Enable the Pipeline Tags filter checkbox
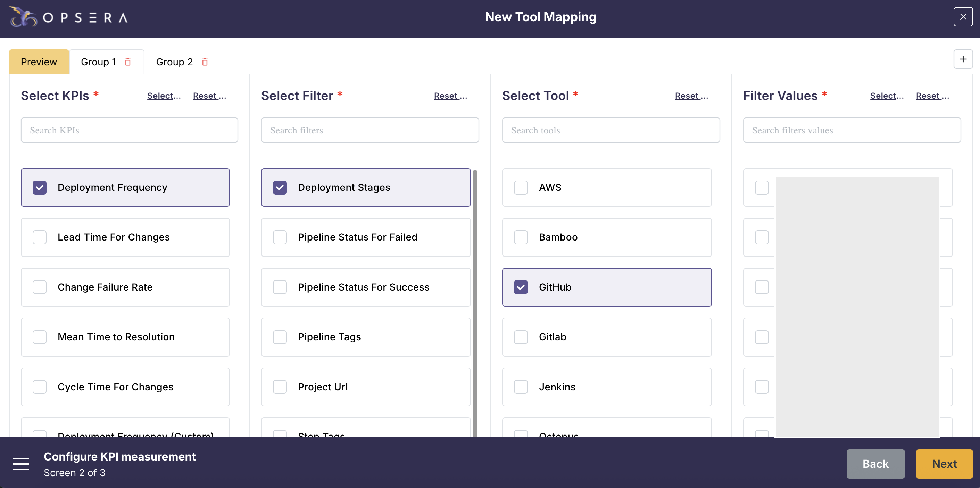This screenshot has height=488, width=980. tap(280, 337)
